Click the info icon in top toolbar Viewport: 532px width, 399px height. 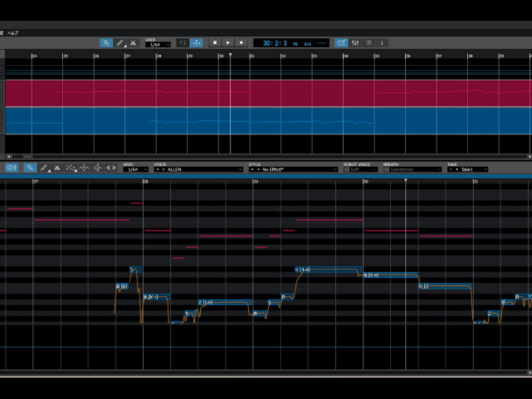pyautogui.click(x=382, y=43)
